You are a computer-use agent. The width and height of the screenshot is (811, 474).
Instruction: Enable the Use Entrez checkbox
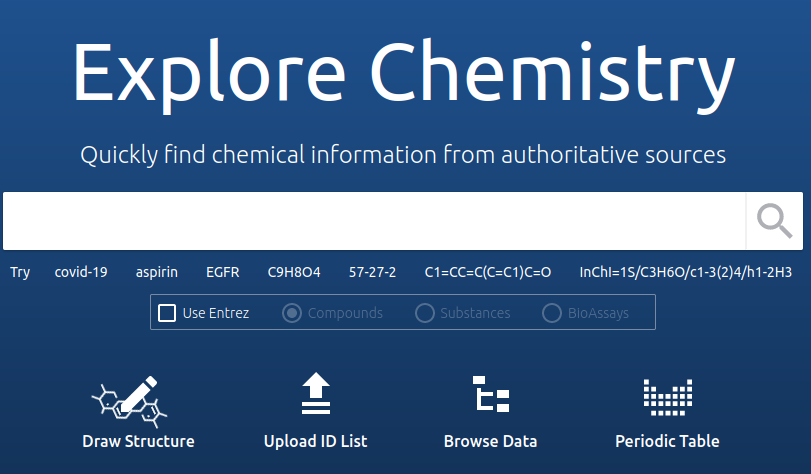point(168,313)
